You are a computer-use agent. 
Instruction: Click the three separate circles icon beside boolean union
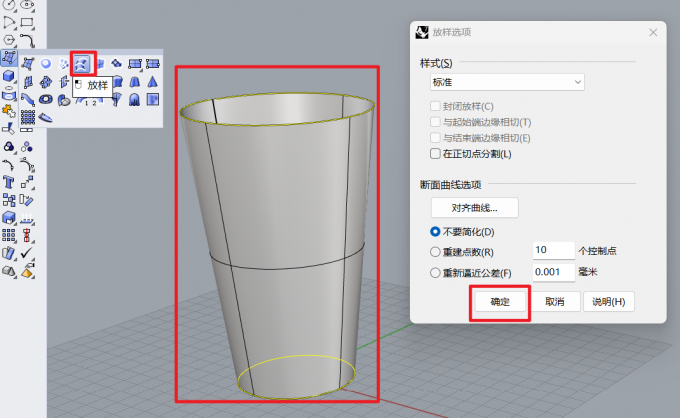click(x=27, y=147)
